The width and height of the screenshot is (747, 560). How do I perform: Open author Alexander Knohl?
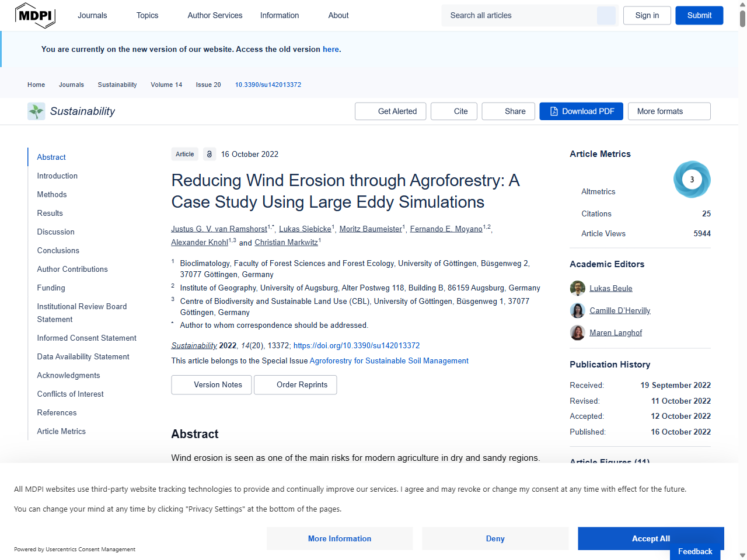tap(200, 242)
